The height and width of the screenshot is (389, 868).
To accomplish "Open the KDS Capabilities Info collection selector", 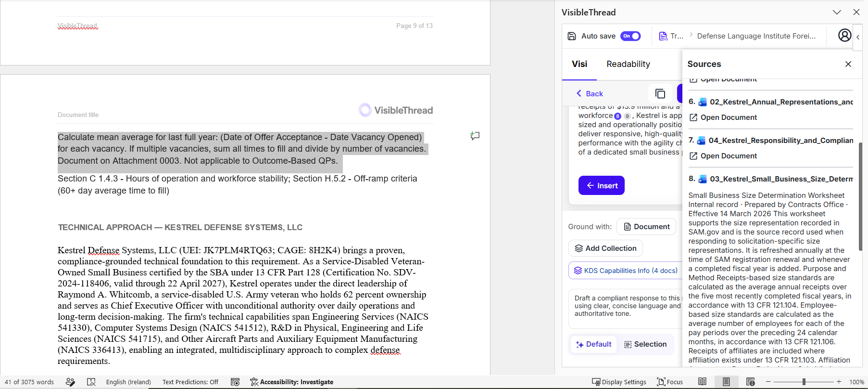I will point(626,271).
